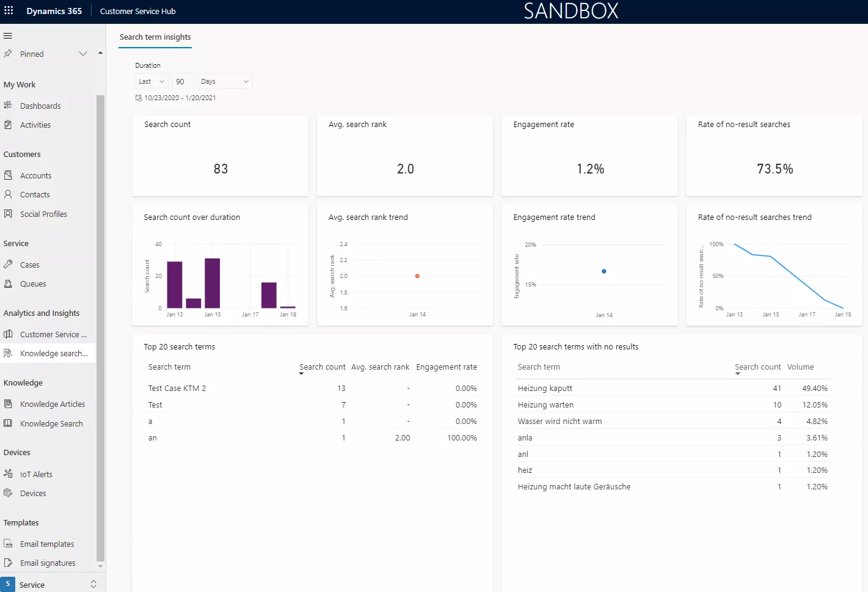Click the Email signatures icon
This screenshot has width=868, height=592.
8,563
